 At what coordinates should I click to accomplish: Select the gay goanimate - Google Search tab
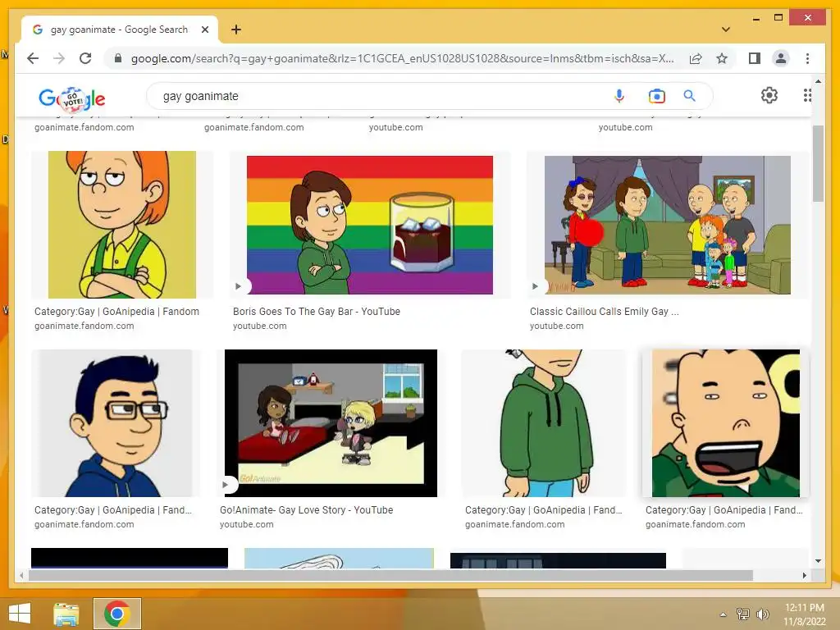[119, 30]
